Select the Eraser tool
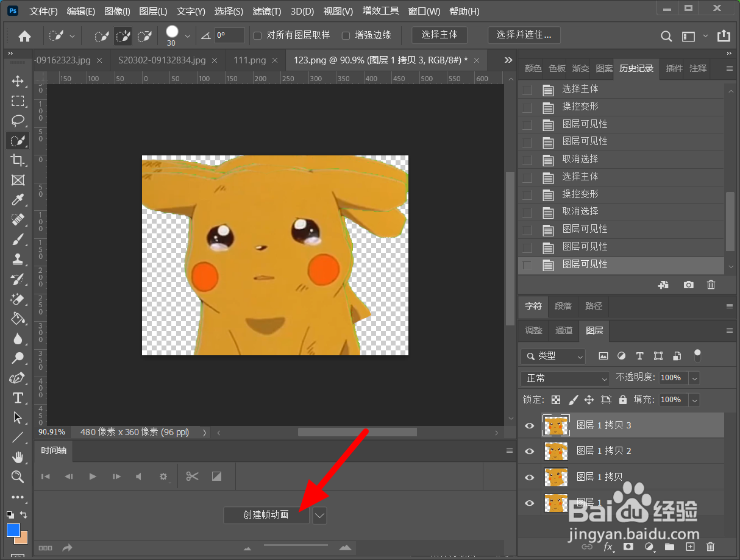Viewport: 740px width, 560px height. coord(18,299)
